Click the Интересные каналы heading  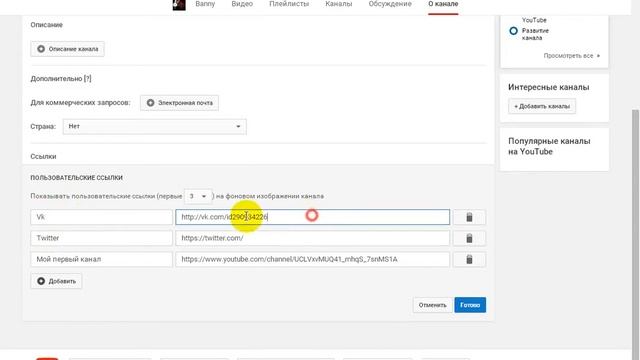click(549, 87)
